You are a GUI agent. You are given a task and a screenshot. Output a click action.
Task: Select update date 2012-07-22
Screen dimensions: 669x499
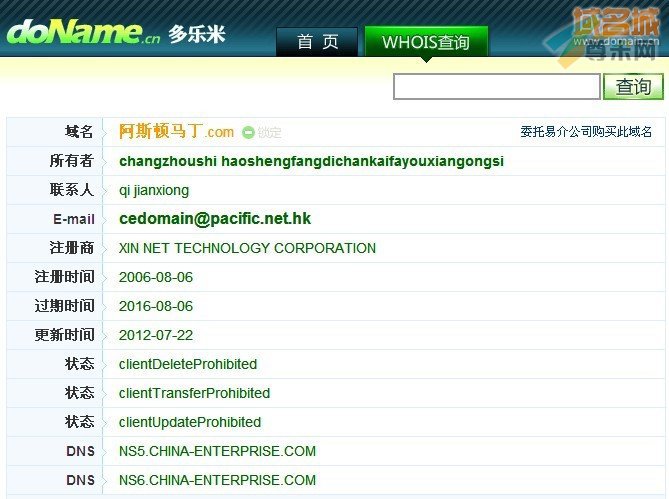pos(156,335)
